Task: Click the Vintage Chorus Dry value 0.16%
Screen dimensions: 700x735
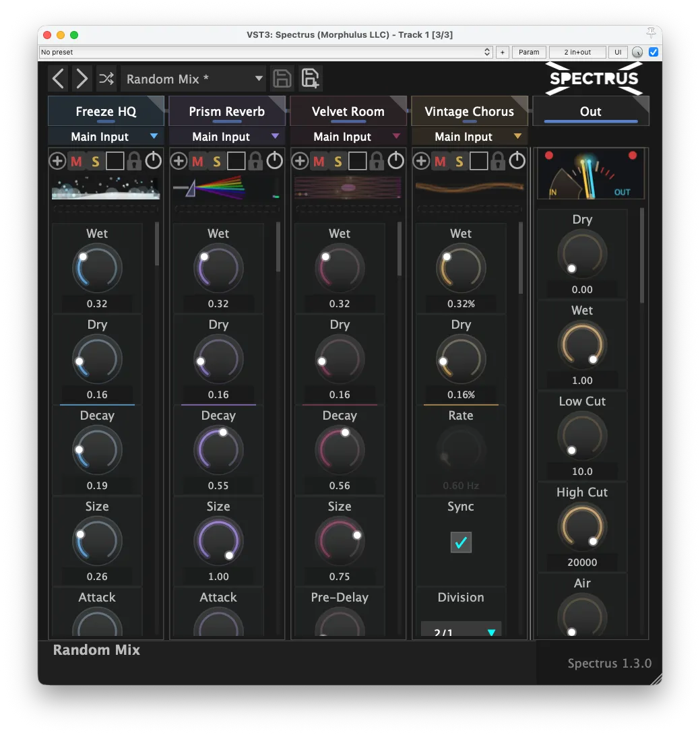Action: click(461, 394)
